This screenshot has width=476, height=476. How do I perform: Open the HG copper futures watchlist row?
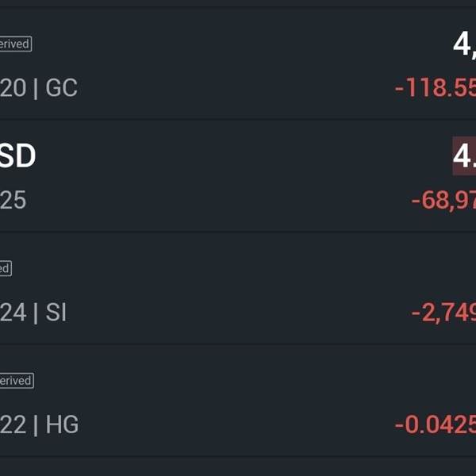pyautogui.click(x=238, y=401)
